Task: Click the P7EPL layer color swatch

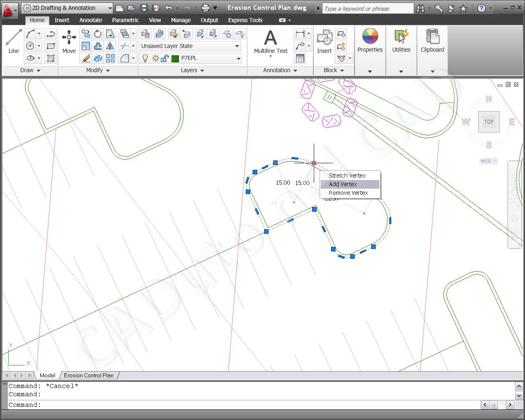Action: click(175, 59)
